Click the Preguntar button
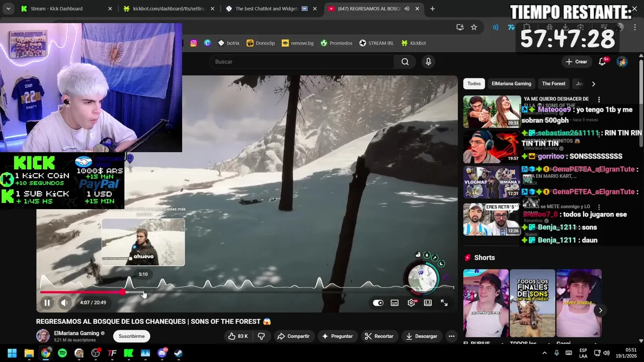The image size is (644, 362). pos(337,336)
